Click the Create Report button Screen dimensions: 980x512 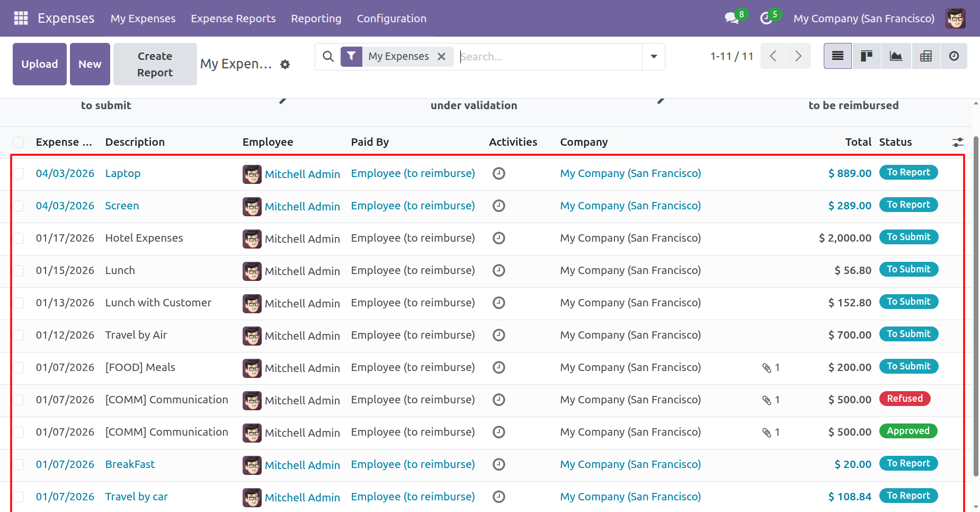click(155, 64)
